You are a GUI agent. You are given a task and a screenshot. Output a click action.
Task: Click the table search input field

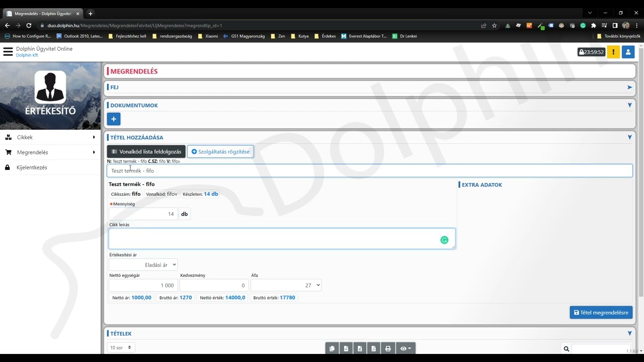point(602,349)
